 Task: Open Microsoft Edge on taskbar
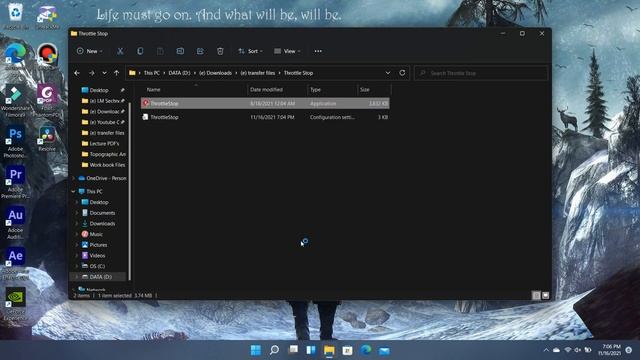coord(366,350)
